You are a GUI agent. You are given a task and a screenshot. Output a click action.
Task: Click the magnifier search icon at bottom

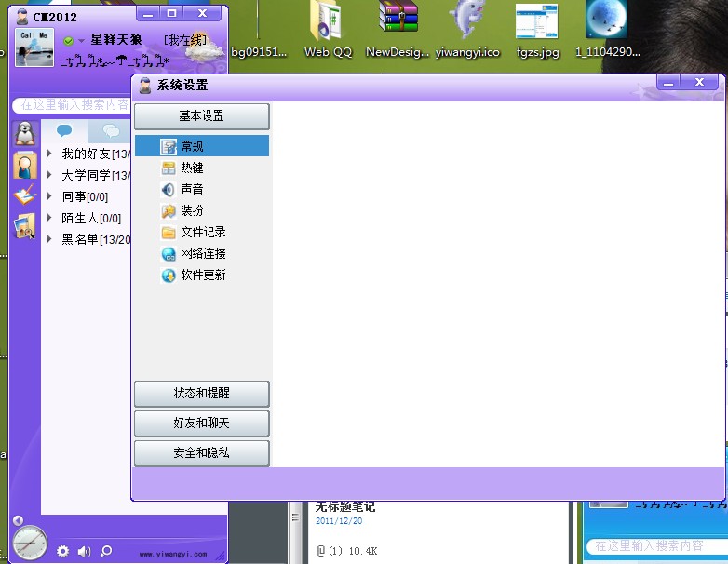tap(106, 551)
